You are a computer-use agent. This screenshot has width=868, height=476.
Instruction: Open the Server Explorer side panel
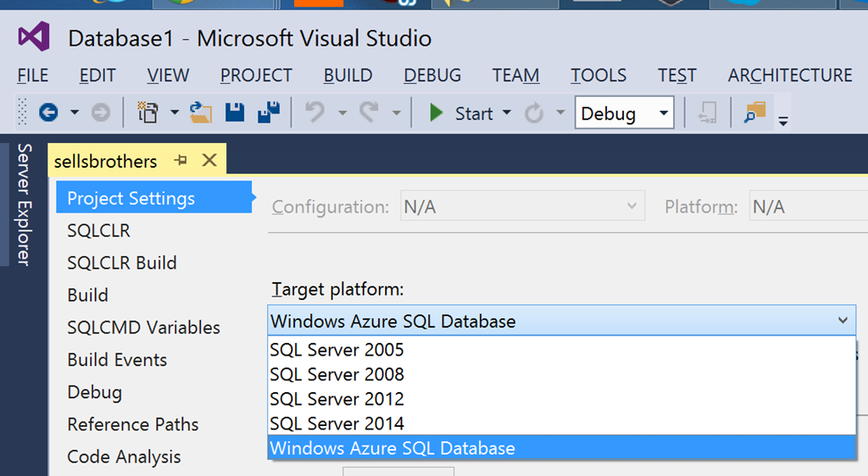(x=25, y=204)
